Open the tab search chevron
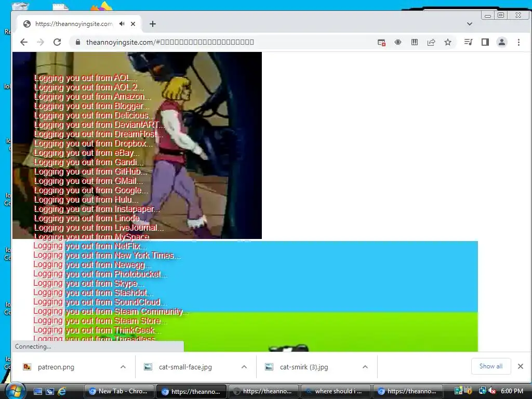This screenshot has width=532, height=399. pos(470,24)
